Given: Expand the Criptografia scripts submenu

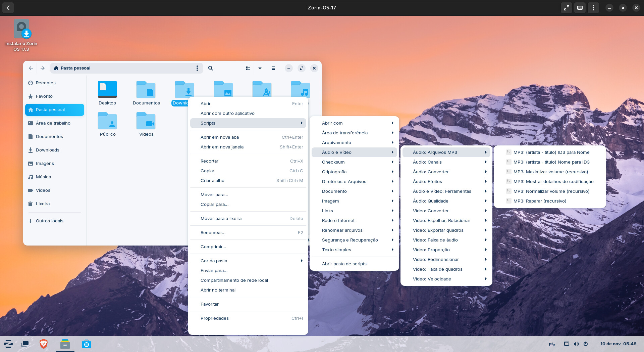Looking at the screenshot, I should [354, 172].
